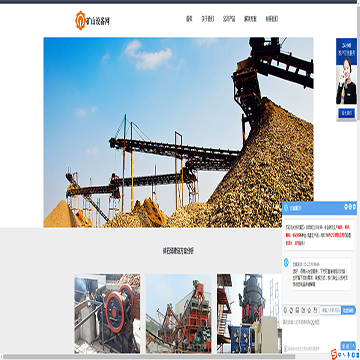Click the blue callback button beside phone field
This screenshot has width=360, height=360.
click(x=348, y=310)
